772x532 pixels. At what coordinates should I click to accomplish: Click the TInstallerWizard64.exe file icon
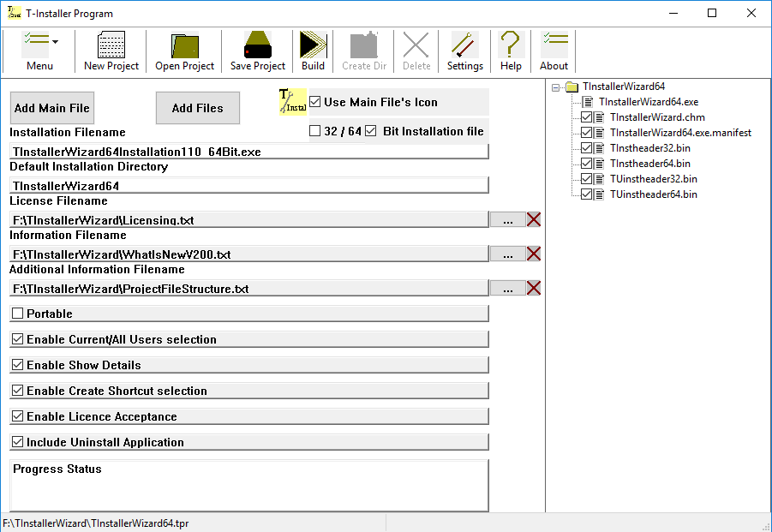pos(588,102)
